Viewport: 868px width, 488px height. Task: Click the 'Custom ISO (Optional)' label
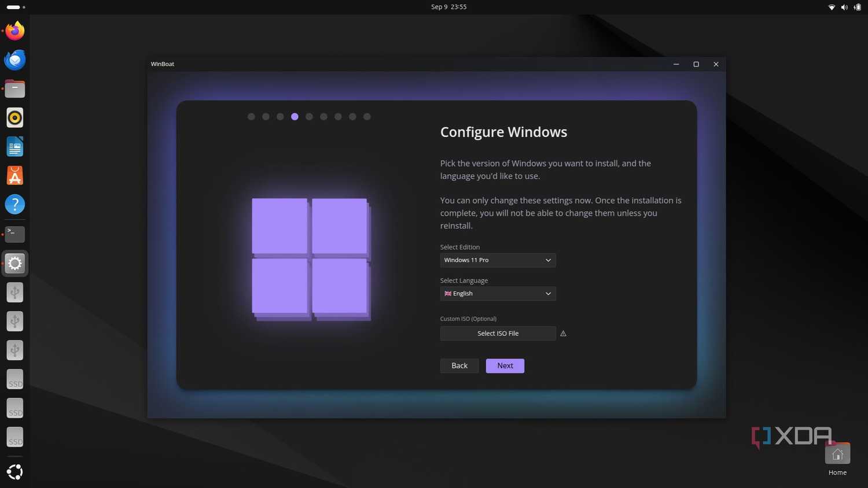(468, 319)
